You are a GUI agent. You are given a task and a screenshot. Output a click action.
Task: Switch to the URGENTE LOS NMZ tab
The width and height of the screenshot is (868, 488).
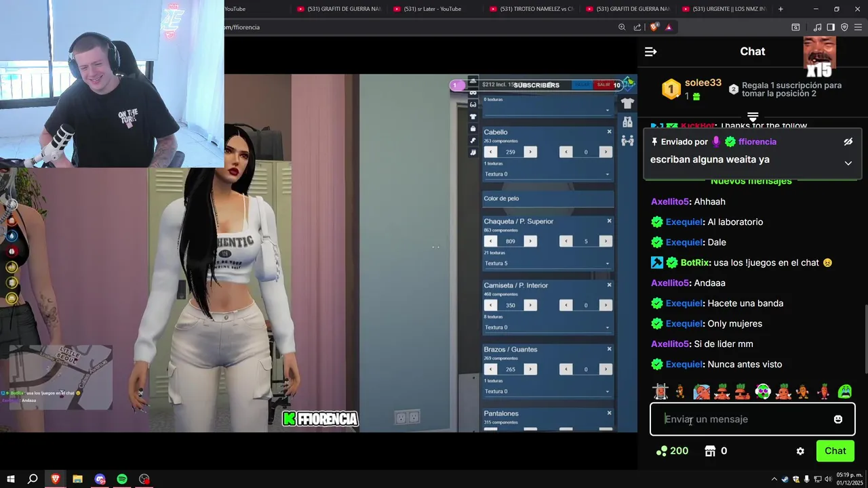(724, 9)
